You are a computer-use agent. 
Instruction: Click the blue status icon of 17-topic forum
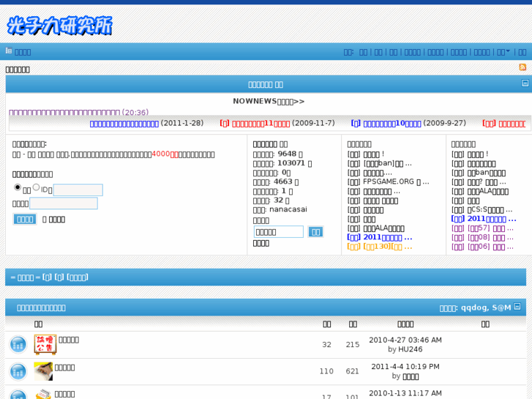click(x=18, y=395)
